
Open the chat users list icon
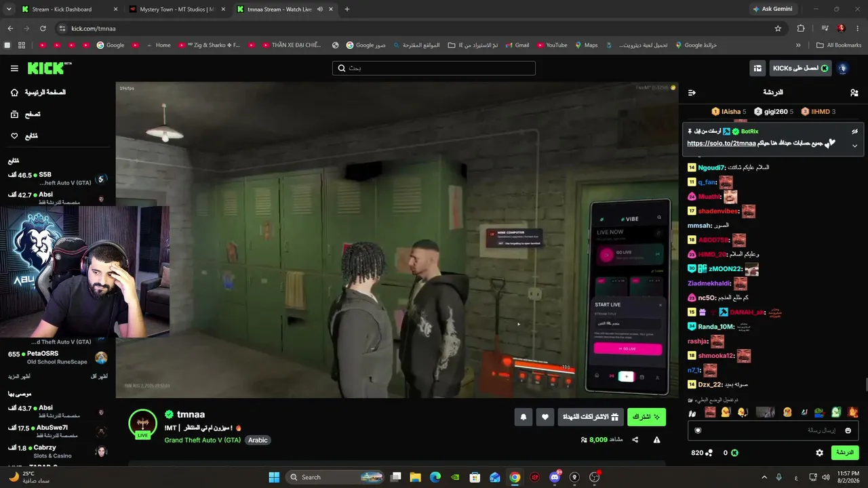(x=854, y=92)
